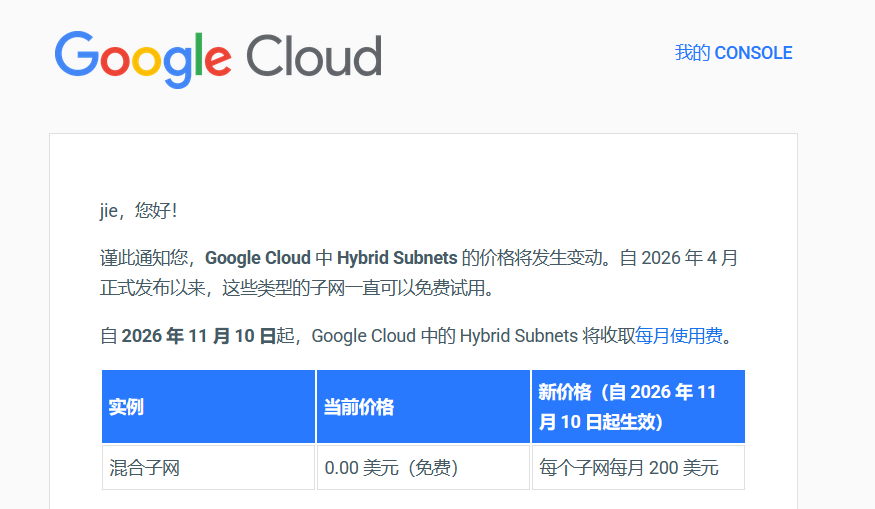Click the bold Hybrid Subnets text
The height and width of the screenshot is (509, 875).
[397, 258]
